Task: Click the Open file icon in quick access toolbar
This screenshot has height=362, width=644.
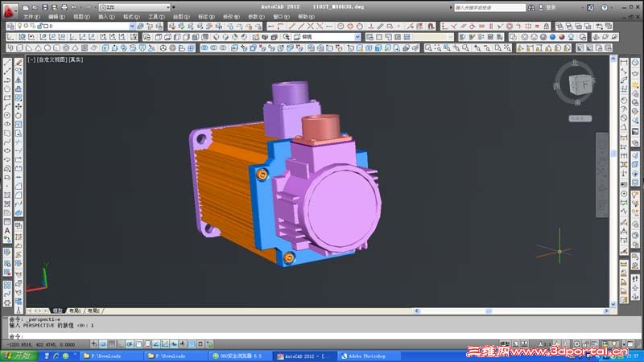Action: coord(35,7)
